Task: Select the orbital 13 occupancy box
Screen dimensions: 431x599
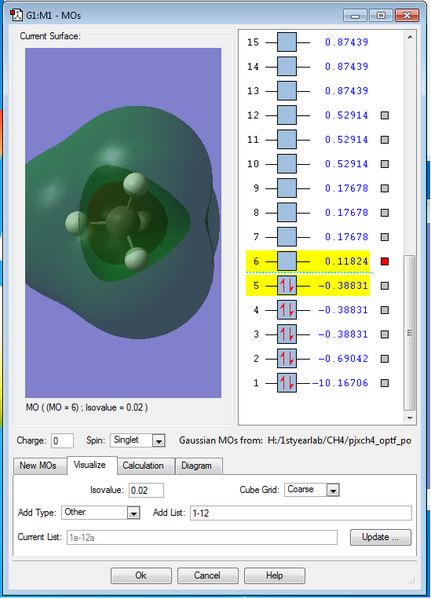Action: (x=287, y=91)
